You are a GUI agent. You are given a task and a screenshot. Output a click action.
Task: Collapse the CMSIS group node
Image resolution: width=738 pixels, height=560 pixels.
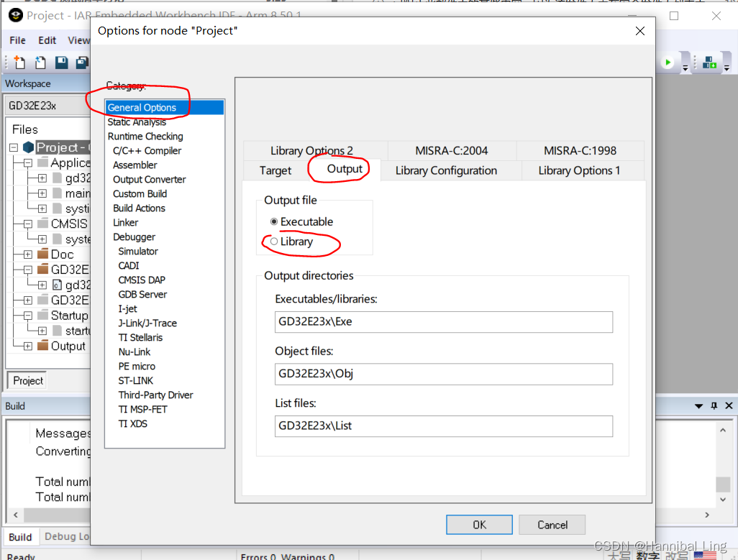pyautogui.click(x=28, y=224)
